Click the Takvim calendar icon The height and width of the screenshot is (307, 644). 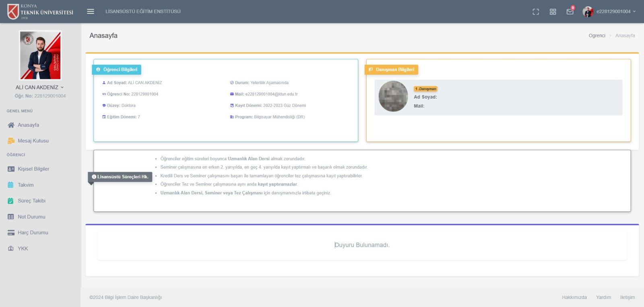coord(11,185)
